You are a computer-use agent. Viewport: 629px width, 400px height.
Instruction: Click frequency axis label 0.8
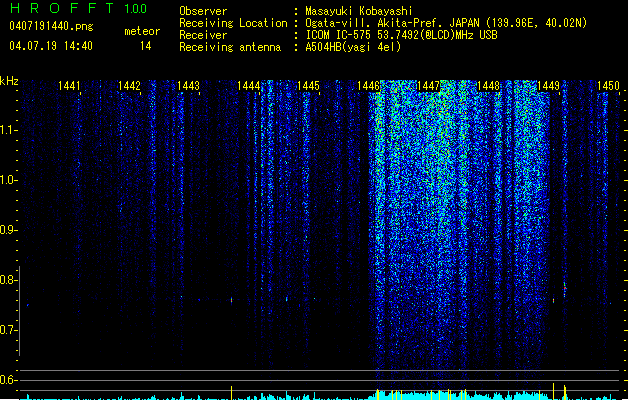pos(9,280)
